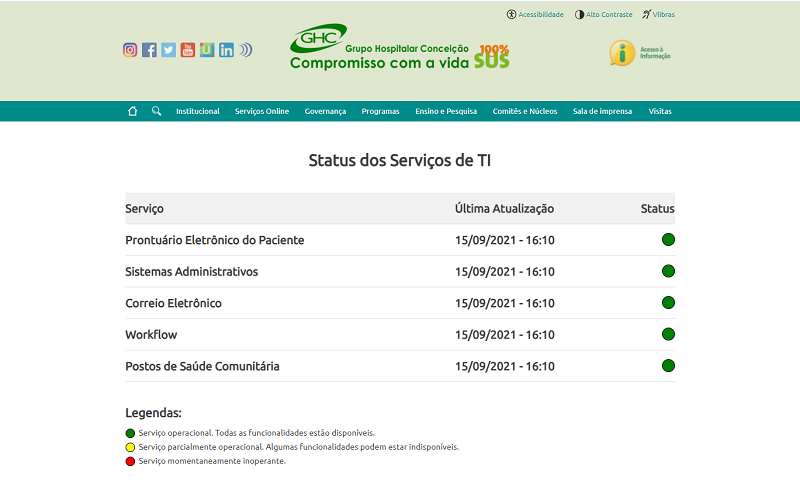
Task: Expand the Serviços Online menu
Action: 262,111
